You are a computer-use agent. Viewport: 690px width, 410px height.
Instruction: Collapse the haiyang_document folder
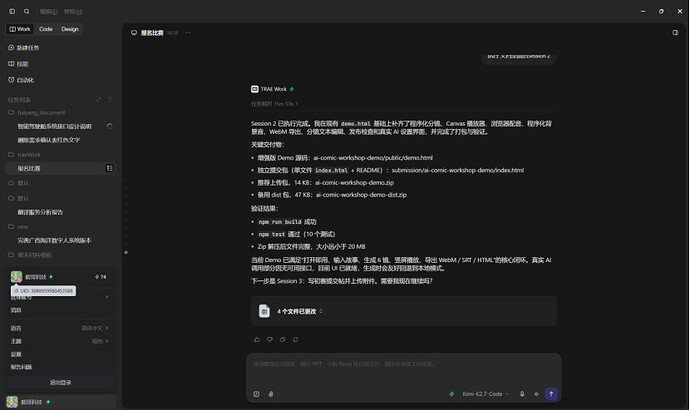pos(37,113)
